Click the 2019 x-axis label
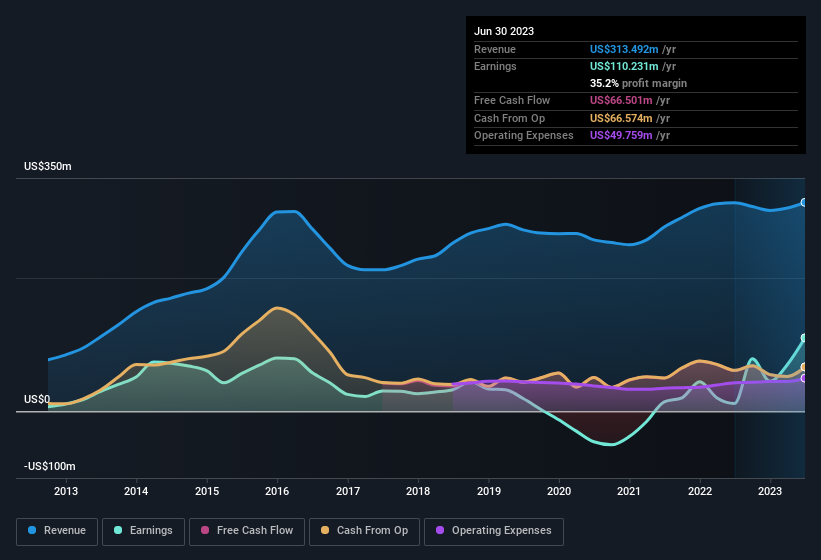The width and height of the screenshot is (821, 560). click(x=489, y=491)
